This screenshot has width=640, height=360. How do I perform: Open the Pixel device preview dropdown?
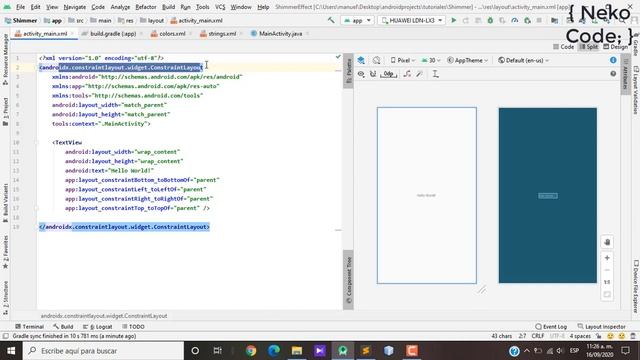pos(403,60)
